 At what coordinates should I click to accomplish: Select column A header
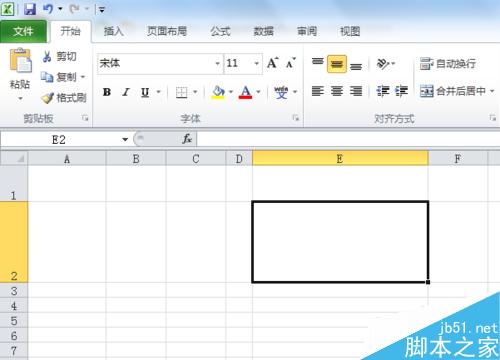coord(67,159)
